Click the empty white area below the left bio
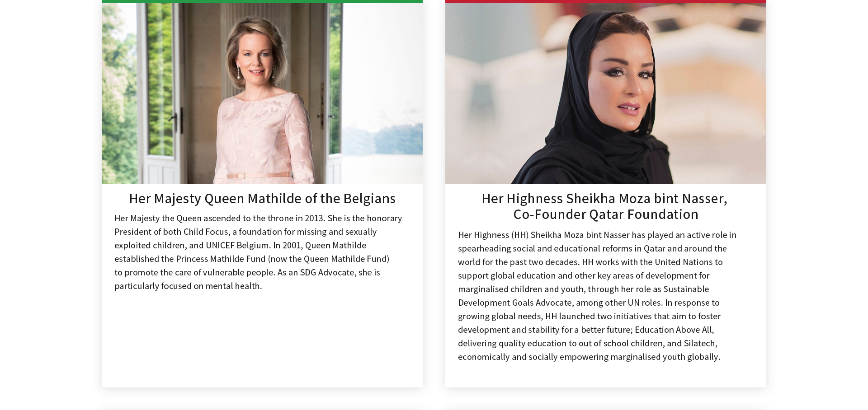This screenshot has height=410, width=868. click(262, 339)
